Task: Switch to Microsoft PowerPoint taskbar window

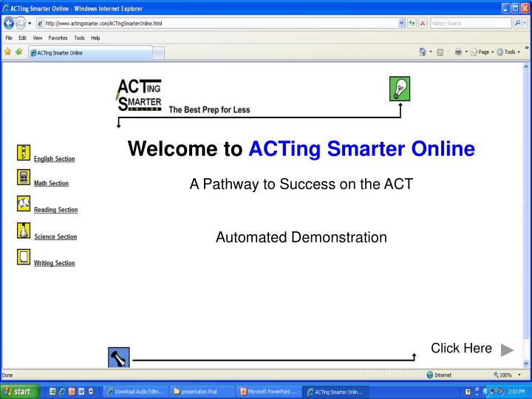Action: pyautogui.click(x=269, y=392)
